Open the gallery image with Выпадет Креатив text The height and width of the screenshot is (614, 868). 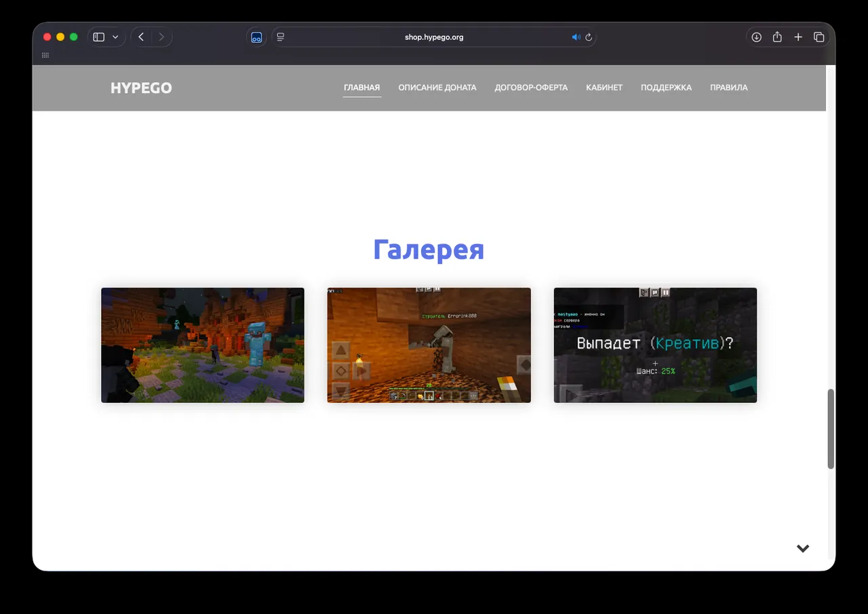[x=655, y=345]
